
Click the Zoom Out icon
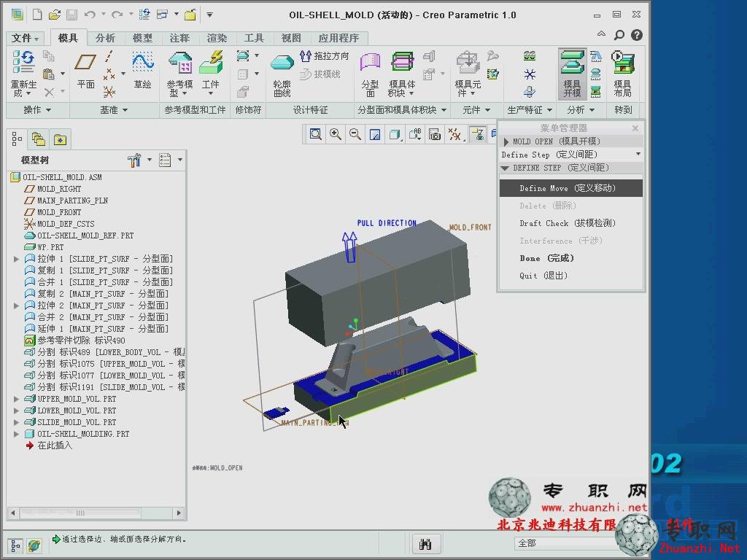click(355, 134)
